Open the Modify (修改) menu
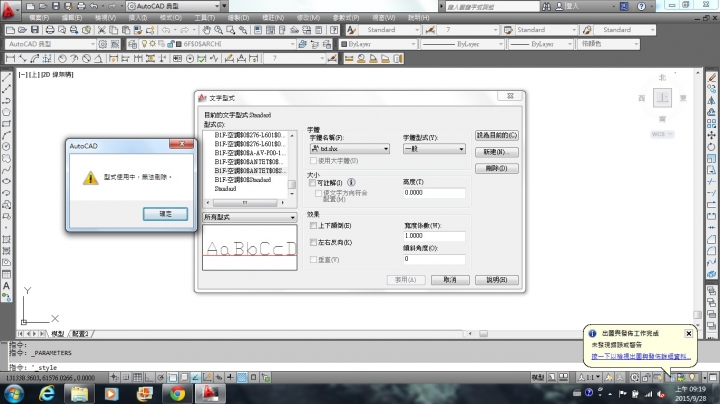720x404 pixels. click(308, 18)
